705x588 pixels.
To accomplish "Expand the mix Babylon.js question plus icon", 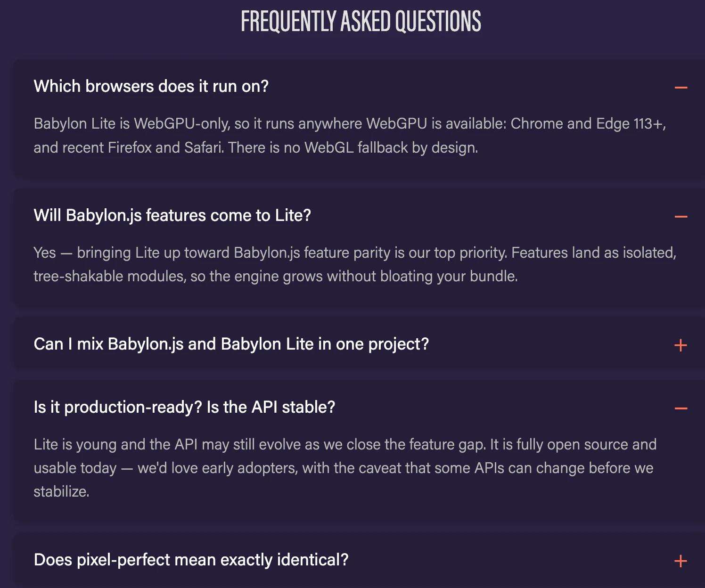I will [680, 345].
